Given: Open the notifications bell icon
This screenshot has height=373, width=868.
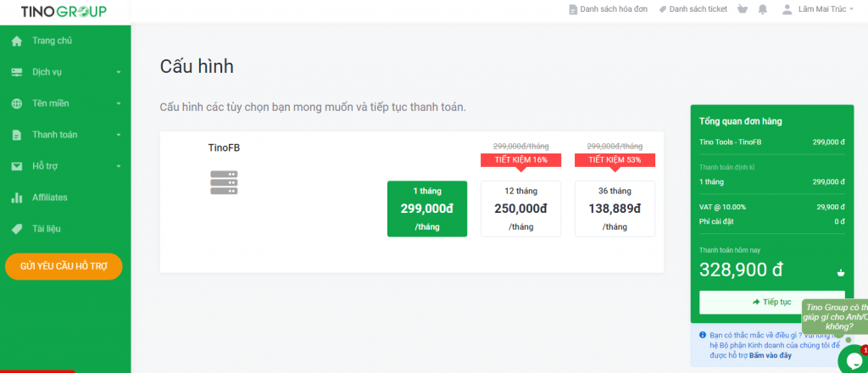Looking at the screenshot, I should pyautogui.click(x=763, y=8).
